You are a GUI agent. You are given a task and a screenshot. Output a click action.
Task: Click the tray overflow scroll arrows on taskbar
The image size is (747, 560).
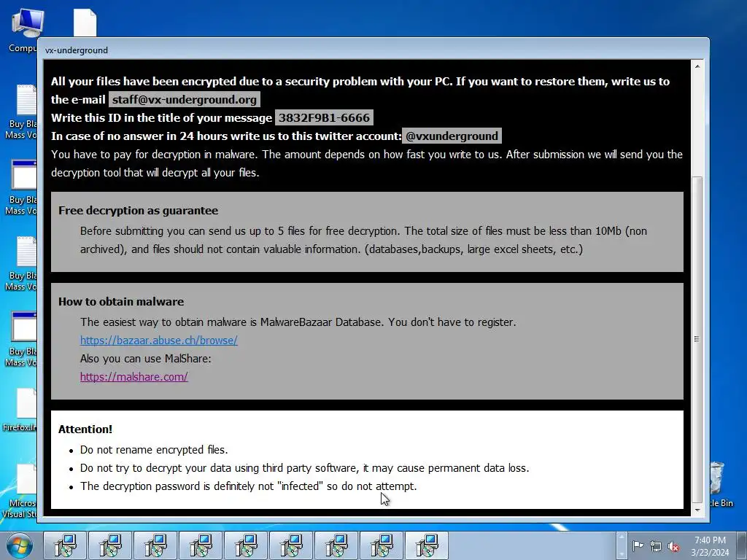coord(621,545)
